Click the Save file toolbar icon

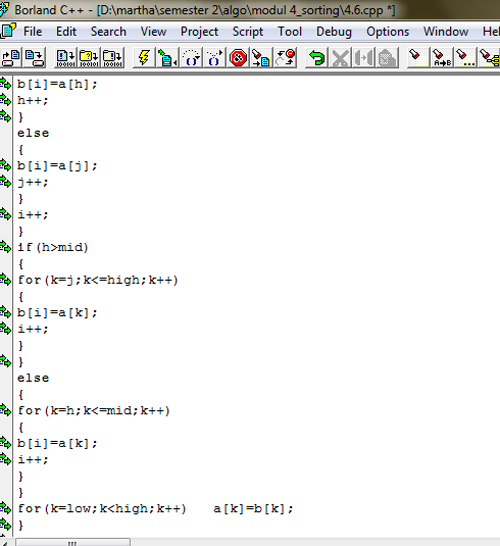(34, 57)
